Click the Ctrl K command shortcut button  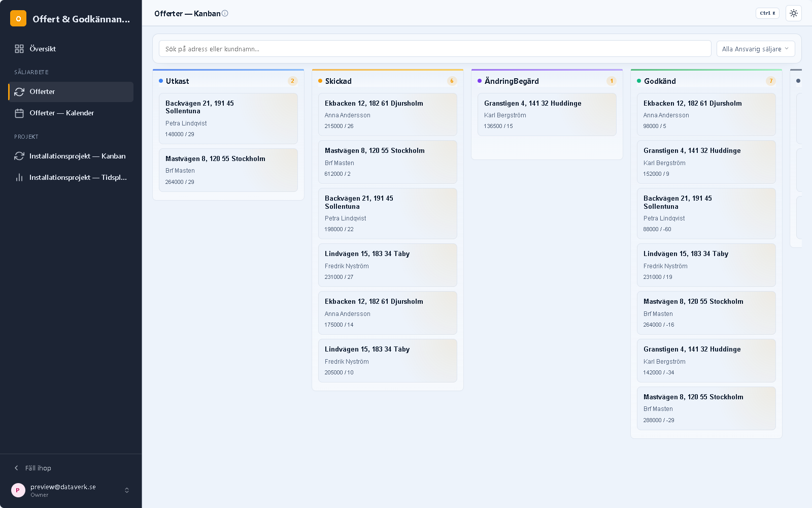click(x=767, y=13)
